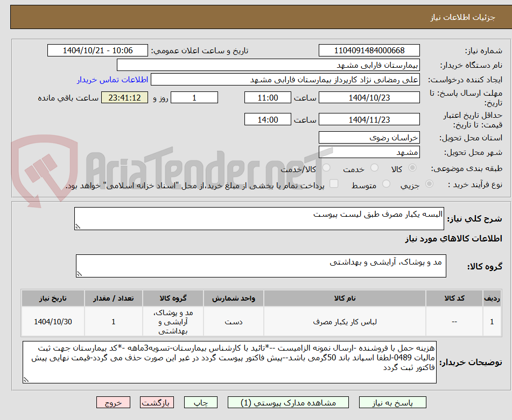Image resolution: width=512 pixels, height=420 pixels.
Task: Click the نام کالا column header
Action: [345, 298]
